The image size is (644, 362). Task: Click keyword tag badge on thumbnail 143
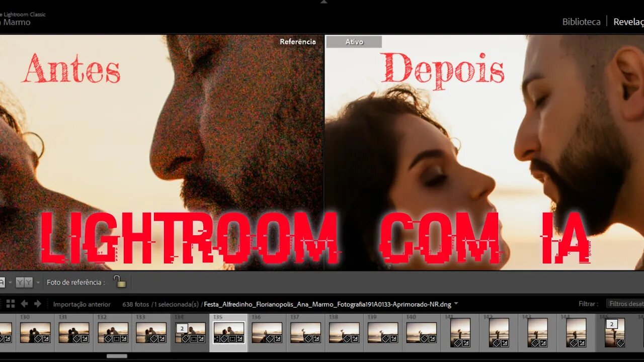point(535,343)
